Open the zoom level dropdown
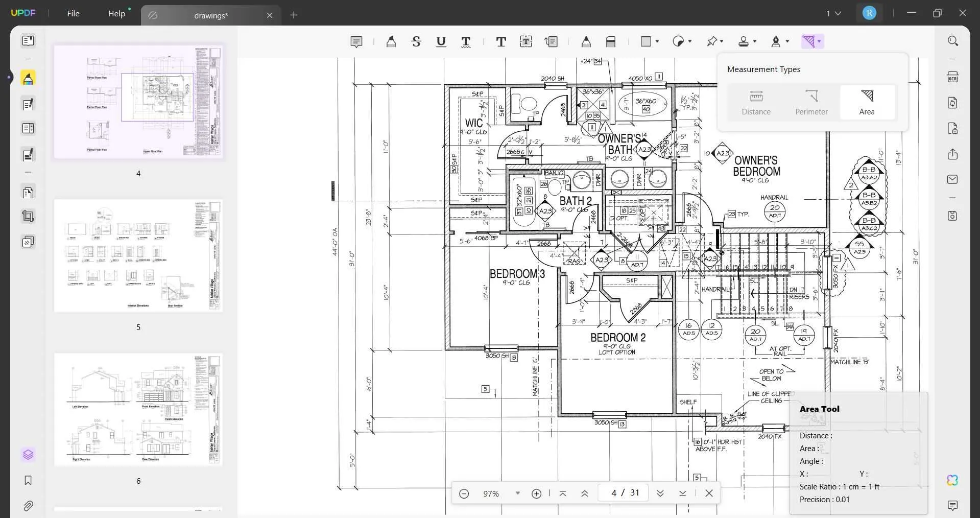Viewport: 980px width, 518px height. click(x=518, y=493)
